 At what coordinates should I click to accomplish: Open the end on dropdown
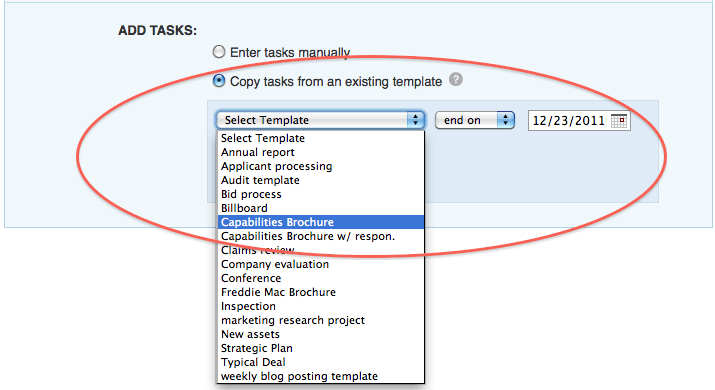tap(475, 120)
